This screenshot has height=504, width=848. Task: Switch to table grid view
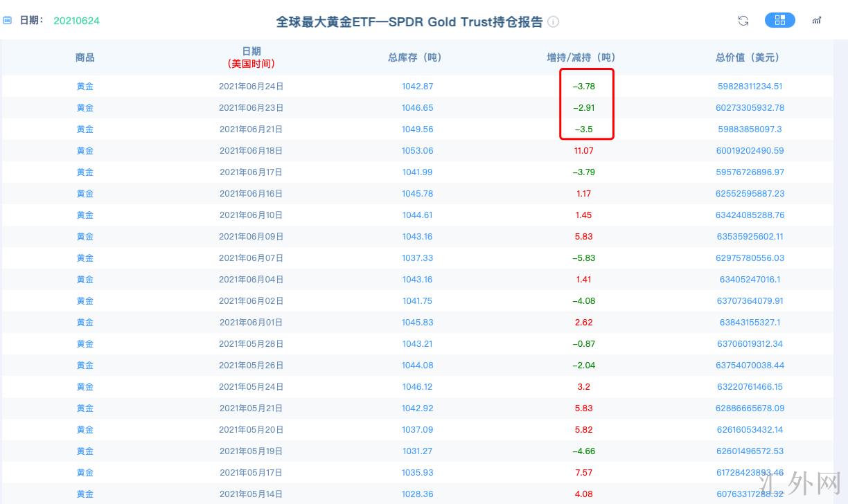[780, 20]
